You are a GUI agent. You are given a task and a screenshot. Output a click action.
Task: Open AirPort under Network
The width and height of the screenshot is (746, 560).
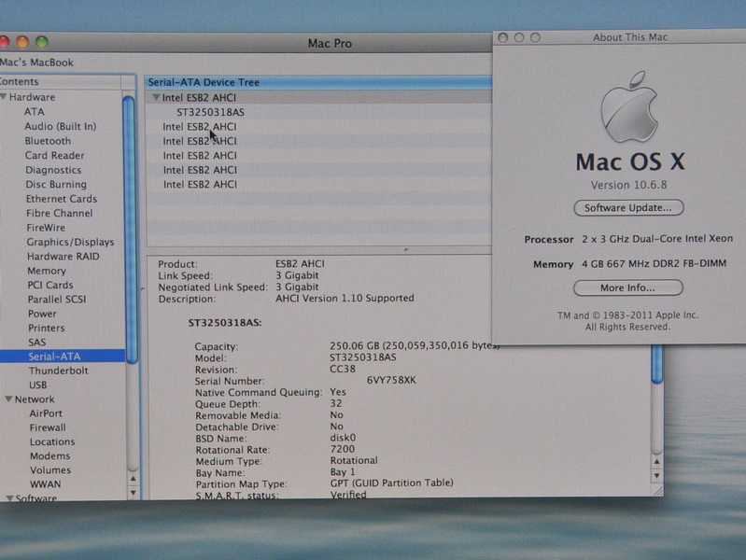pyautogui.click(x=46, y=413)
